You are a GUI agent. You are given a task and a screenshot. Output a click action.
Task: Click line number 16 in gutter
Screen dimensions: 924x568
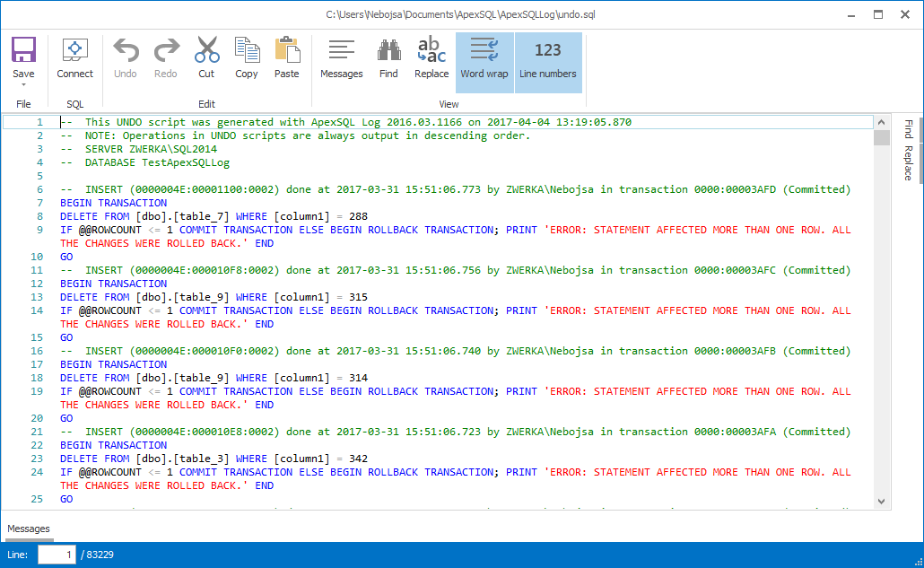[37, 351]
